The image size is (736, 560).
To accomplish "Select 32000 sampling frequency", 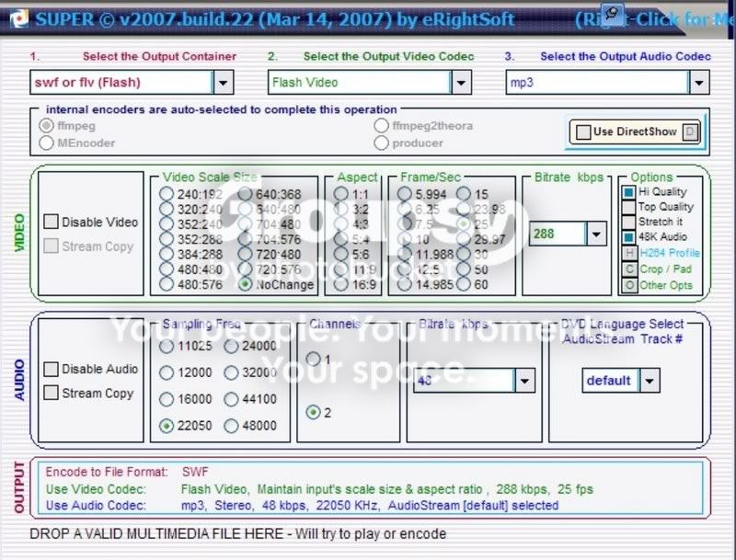I will pyautogui.click(x=231, y=372).
